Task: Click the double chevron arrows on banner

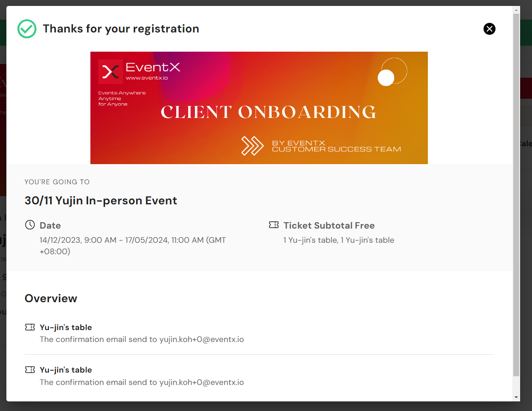Action: (252, 146)
